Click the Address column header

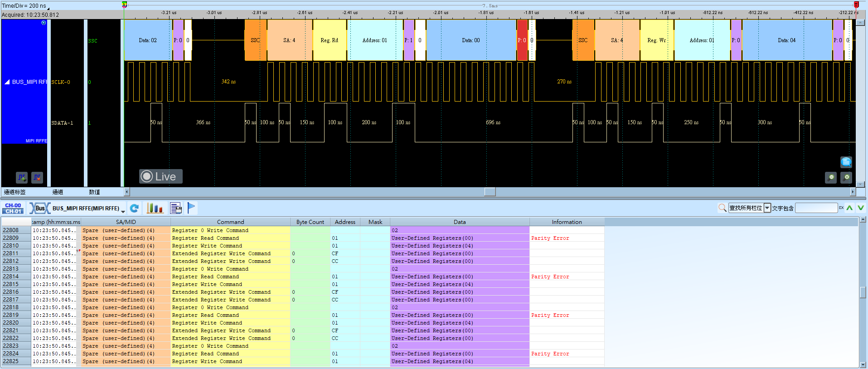(x=345, y=222)
